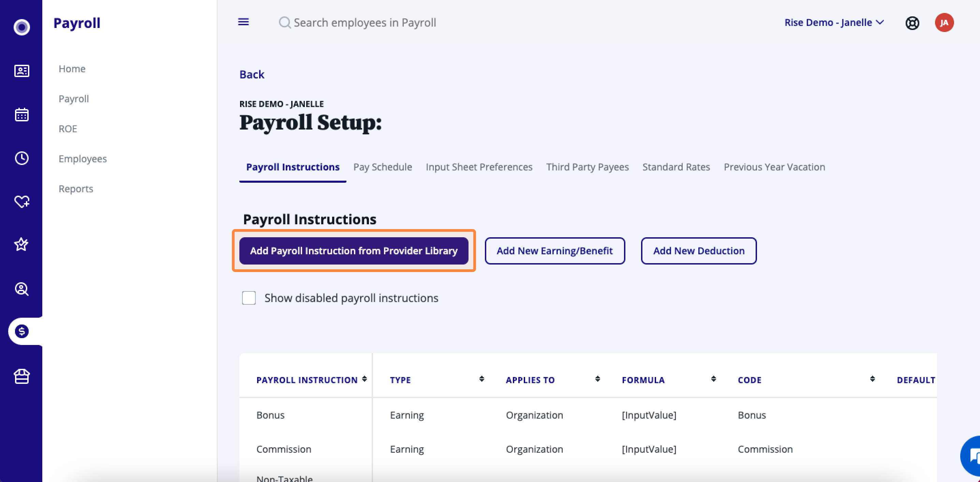Switch to the Payroll Instructions tab
980x482 pixels.
pos(293,167)
